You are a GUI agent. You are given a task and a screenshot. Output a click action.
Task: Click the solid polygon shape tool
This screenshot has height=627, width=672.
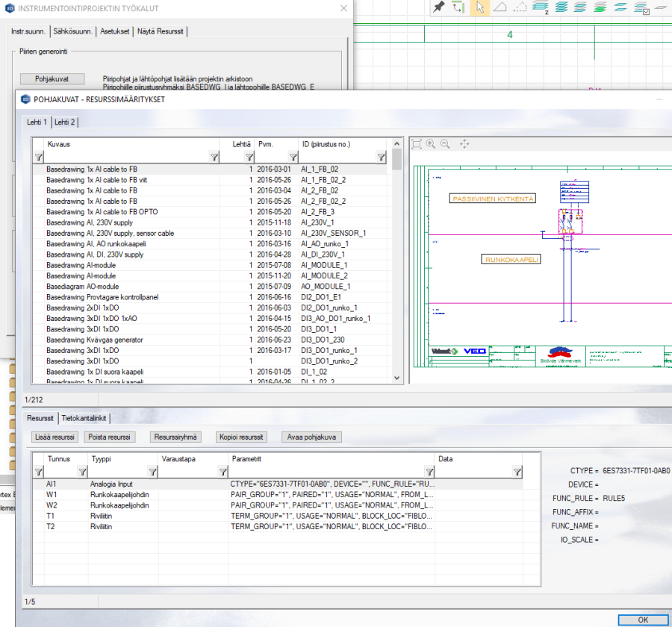(x=500, y=7)
